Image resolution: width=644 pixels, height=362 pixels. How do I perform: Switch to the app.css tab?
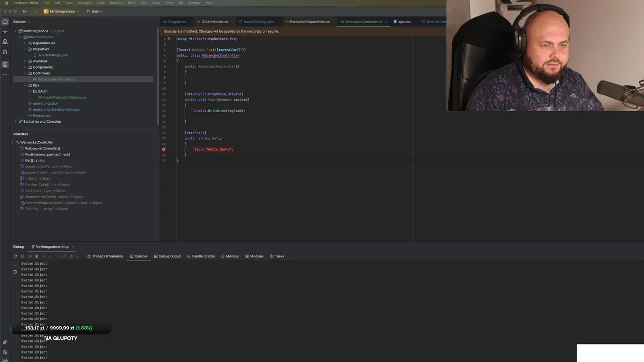click(402, 22)
